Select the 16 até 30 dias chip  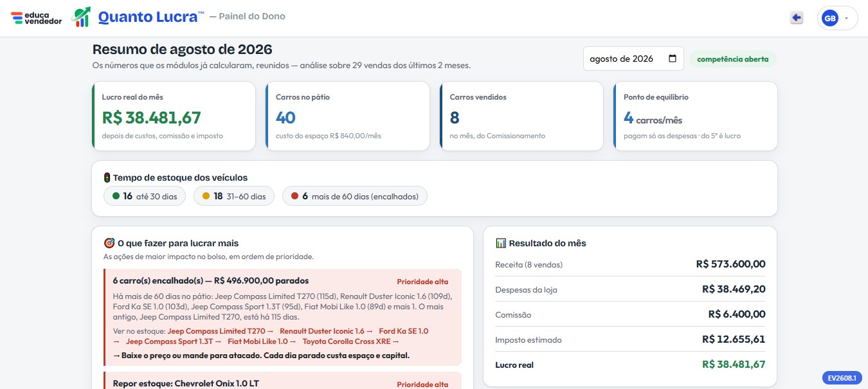tap(145, 196)
